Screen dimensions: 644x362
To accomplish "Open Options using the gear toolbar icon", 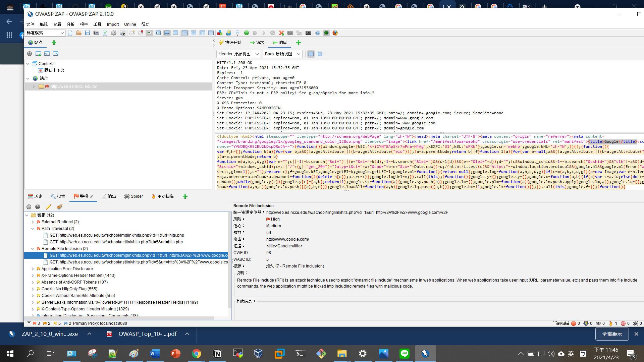I will point(114,33).
